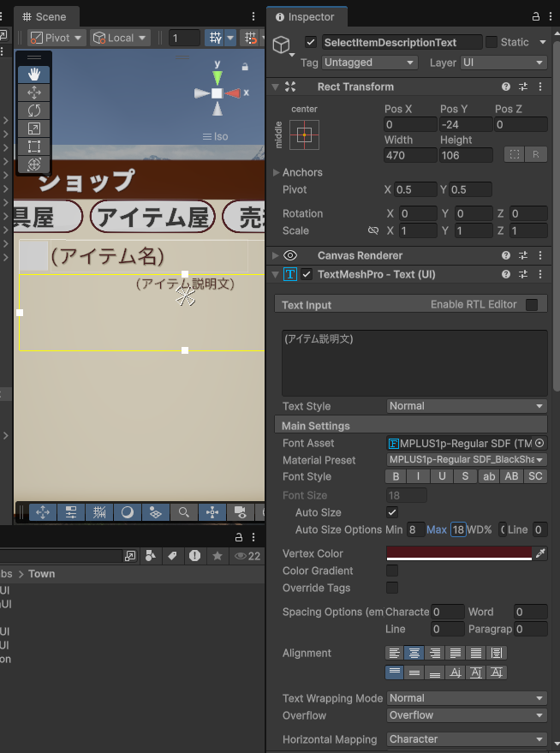
Task: Click the Town breadcrumb folder
Action: [41, 574]
